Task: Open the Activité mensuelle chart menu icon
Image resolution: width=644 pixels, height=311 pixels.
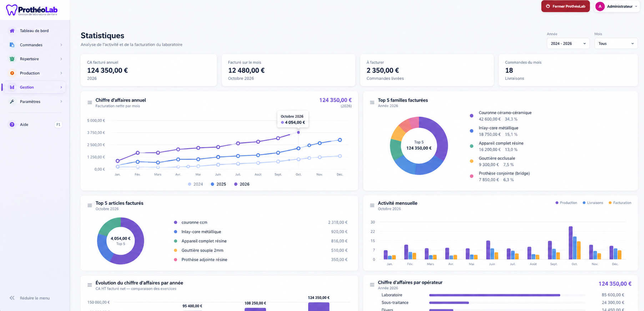Action: pos(372,205)
